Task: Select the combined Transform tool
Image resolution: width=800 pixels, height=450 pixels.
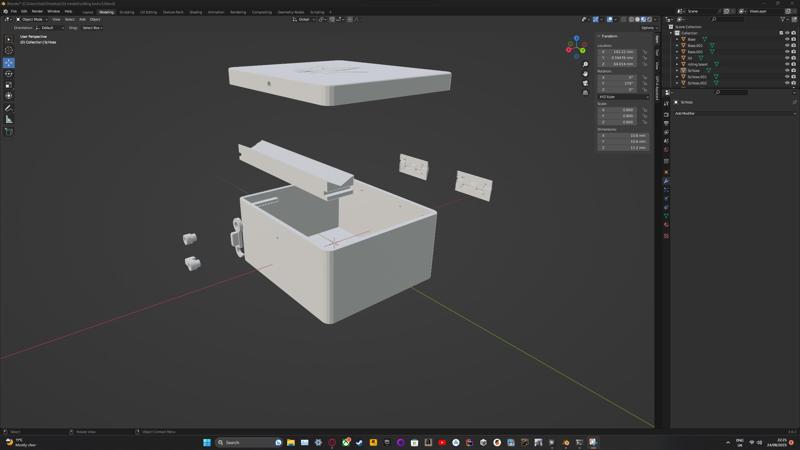Action: (x=9, y=96)
